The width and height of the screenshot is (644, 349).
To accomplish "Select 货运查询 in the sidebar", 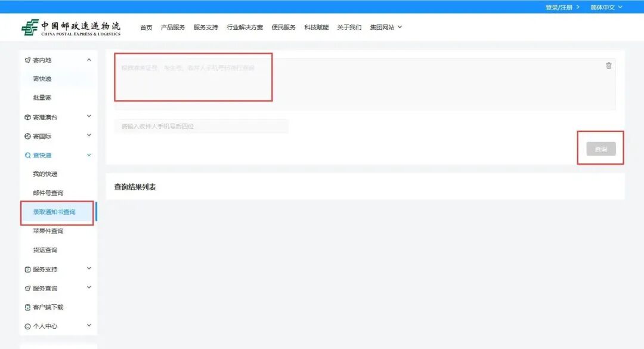I will pos(45,250).
